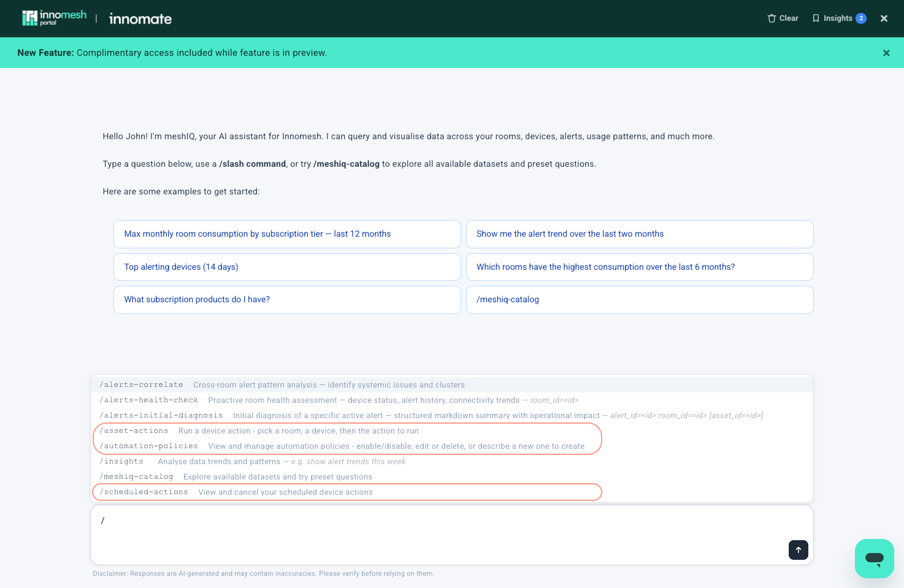Select the /scheduled-actions command
The height and width of the screenshot is (588, 904).
pyautogui.click(x=452, y=492)
